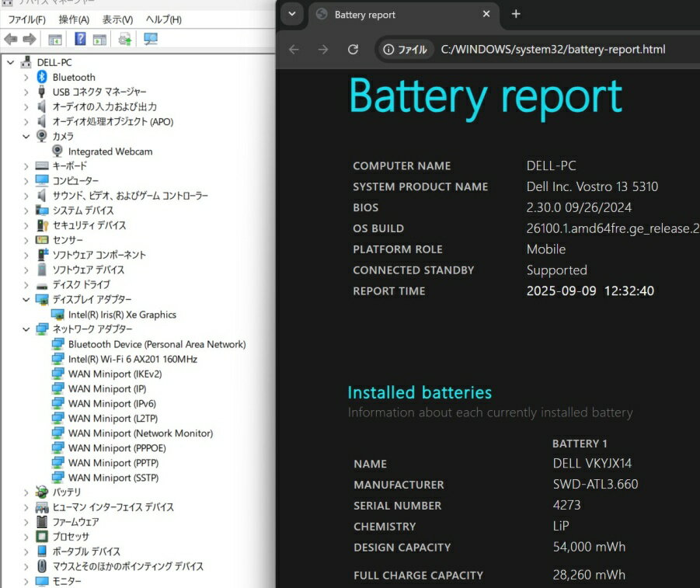This screenshot has height=588, width=700.
Task: Expand the Bluetooth category
Action: 26,78
